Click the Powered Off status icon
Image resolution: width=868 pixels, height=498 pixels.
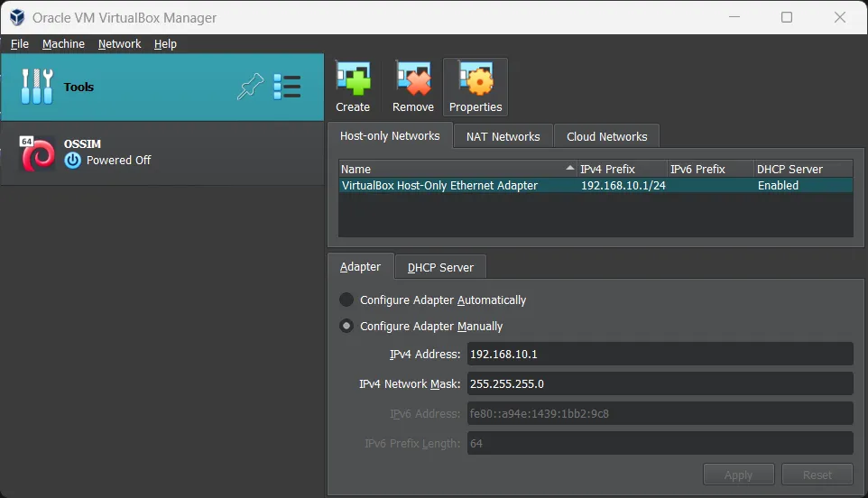click(x=72, y=161)
